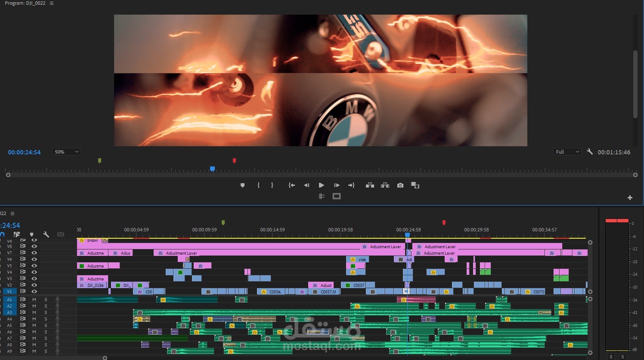644x360 pixels.
Task: Toggle sync lock on track A2
Action: pos(22,306)
